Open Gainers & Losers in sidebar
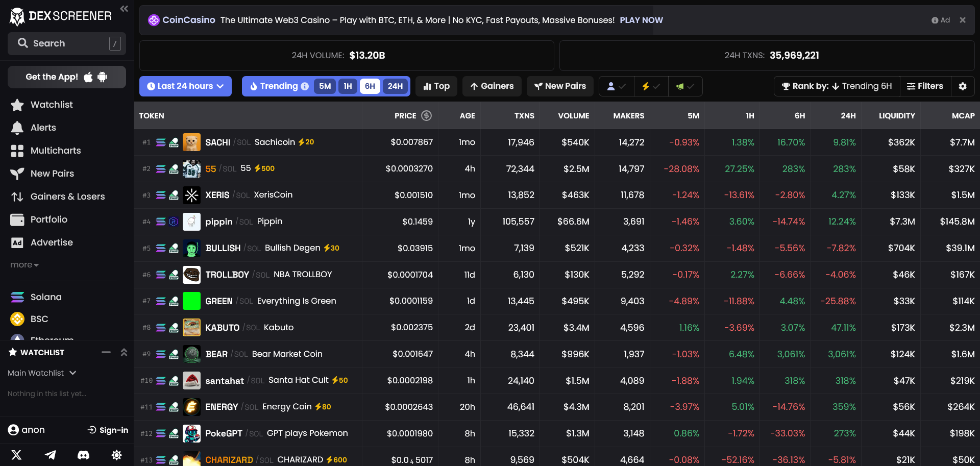This screenshot has height=466, width=980. click(x=67, y=197)
